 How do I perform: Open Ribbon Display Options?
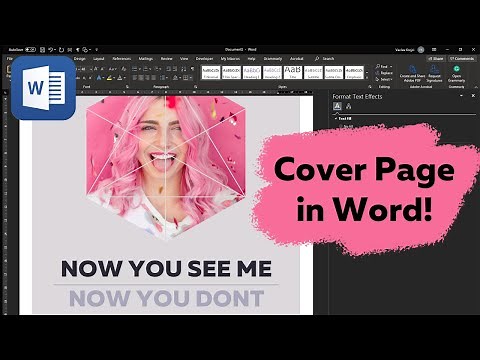[x=434, y=50]
